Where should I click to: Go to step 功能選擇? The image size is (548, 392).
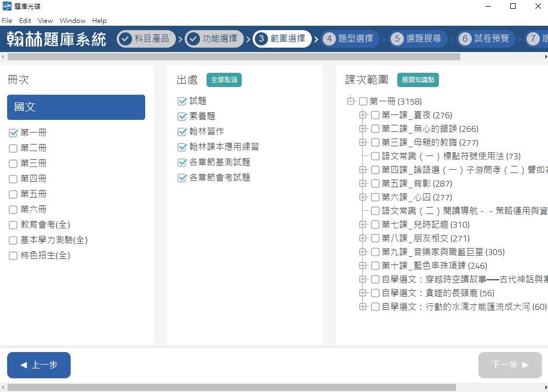coord(214,39)
